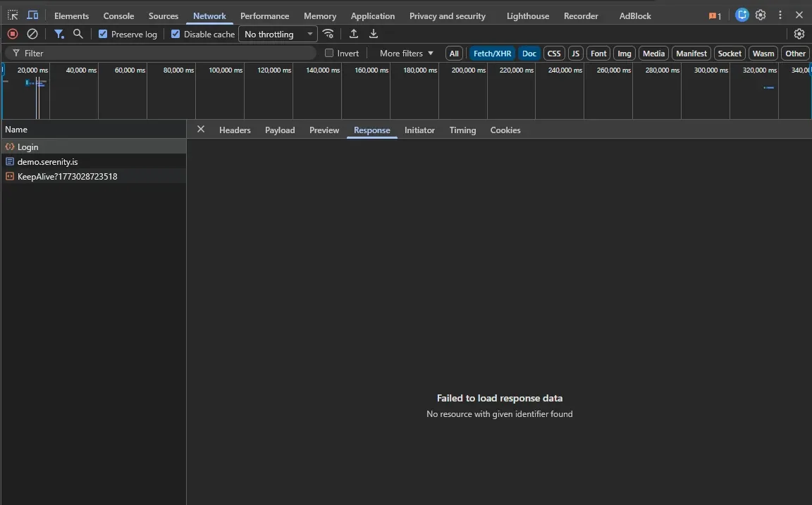
Task: Filter requests by Fetch/XHR
Action: (x=492, y=53)
